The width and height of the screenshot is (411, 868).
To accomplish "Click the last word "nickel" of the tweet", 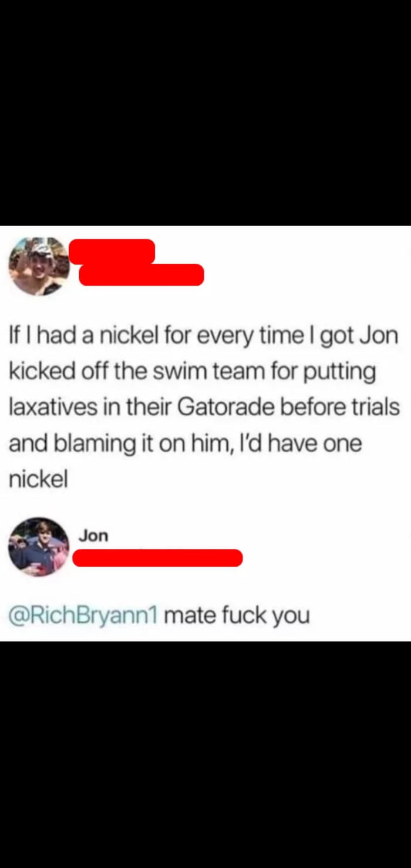I will (38, 479).
